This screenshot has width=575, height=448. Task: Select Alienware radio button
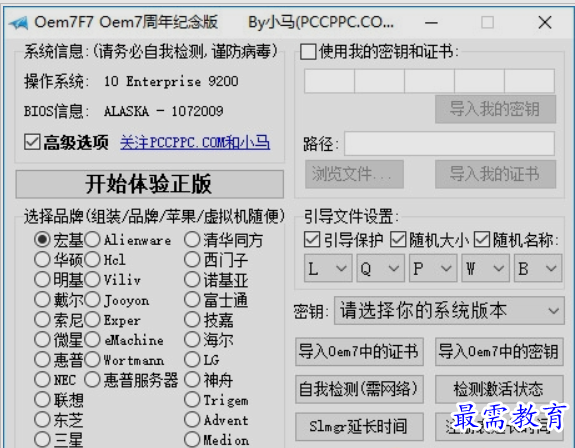click(92, 239)
